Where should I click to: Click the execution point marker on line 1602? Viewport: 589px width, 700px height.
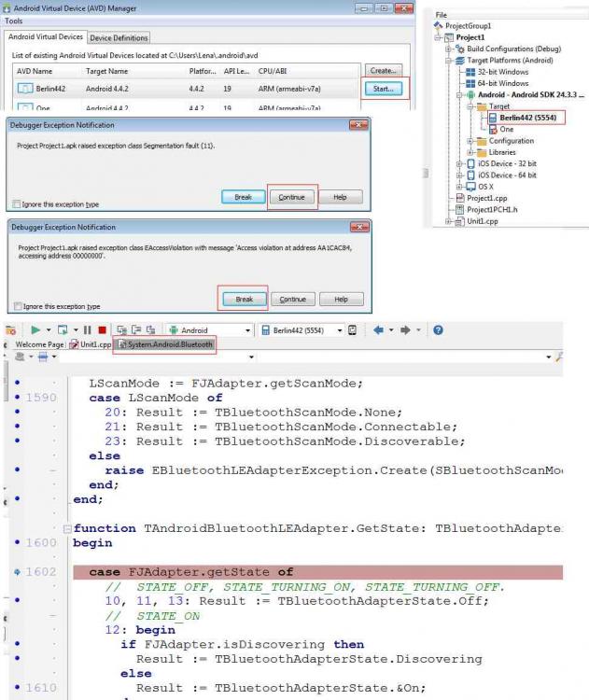[17, 571]
